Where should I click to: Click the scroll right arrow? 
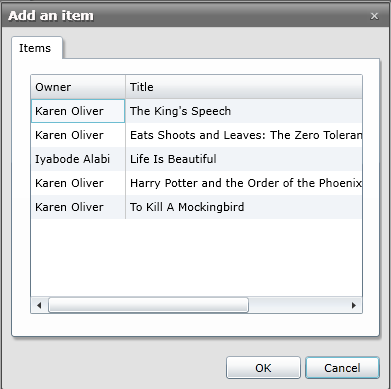click(x=354, y=305)
